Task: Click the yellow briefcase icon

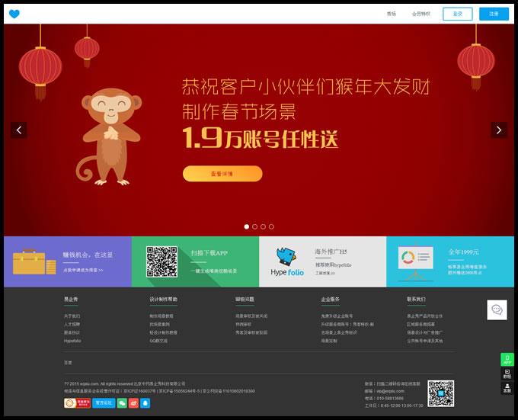Action: [34, 262]
